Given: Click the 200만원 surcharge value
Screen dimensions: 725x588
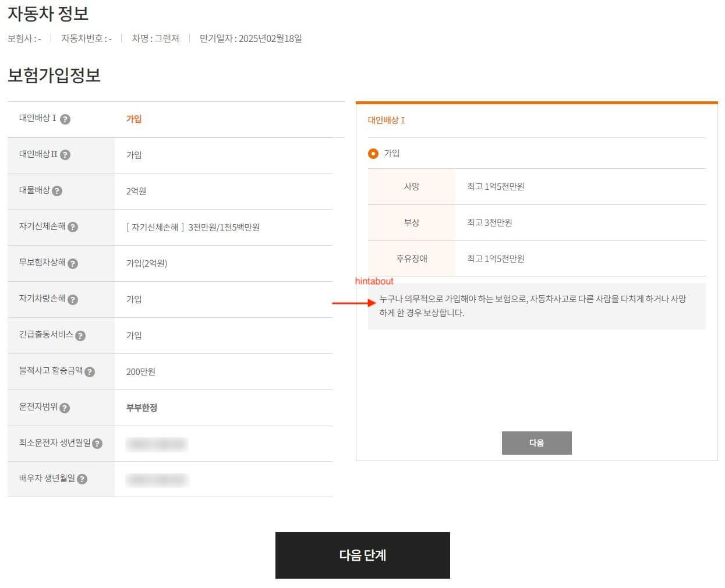Looking at the screenshot, I should [x=141, y=371].
